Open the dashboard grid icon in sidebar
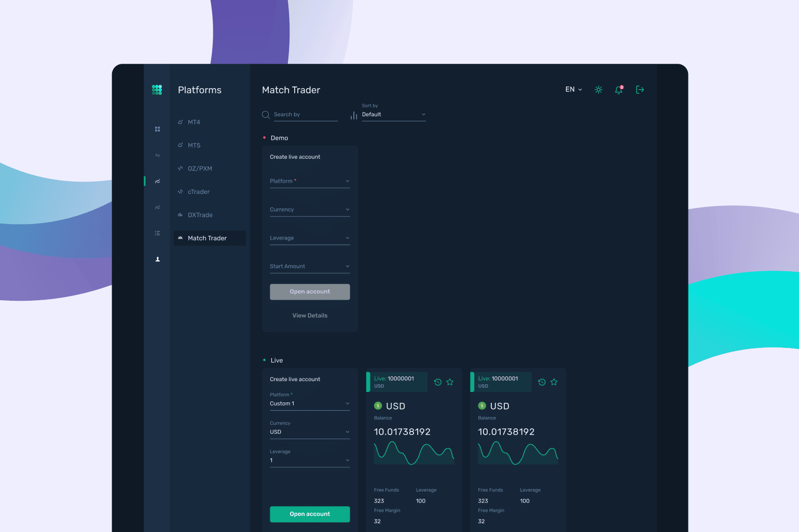This screenshot has height=532, width=799. 157,129
